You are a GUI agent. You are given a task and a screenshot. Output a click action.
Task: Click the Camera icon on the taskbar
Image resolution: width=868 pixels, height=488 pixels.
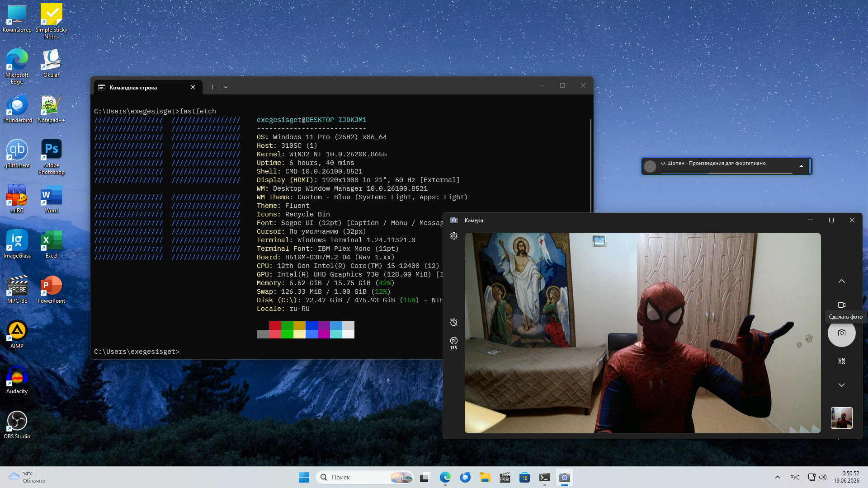(565, 477)
